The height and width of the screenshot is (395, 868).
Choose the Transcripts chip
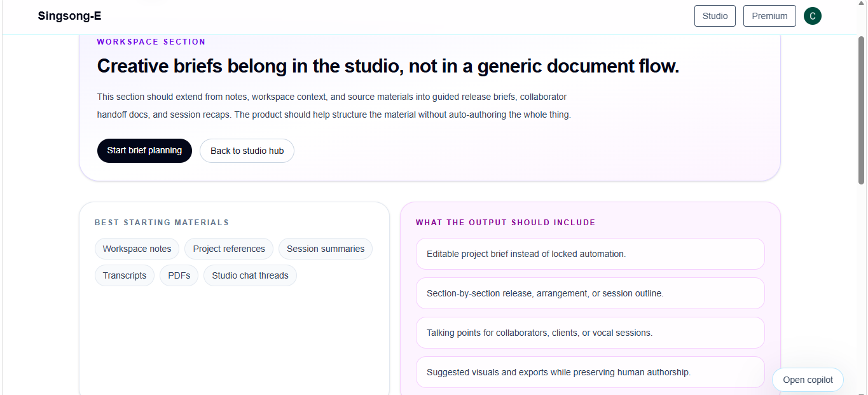(x=125, y=275)
